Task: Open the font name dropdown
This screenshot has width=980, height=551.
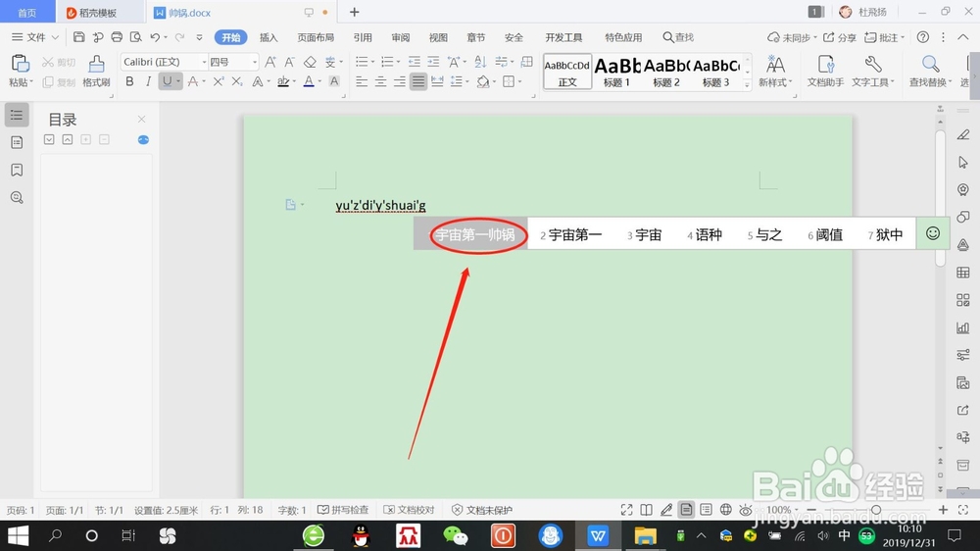Action: 204,62
